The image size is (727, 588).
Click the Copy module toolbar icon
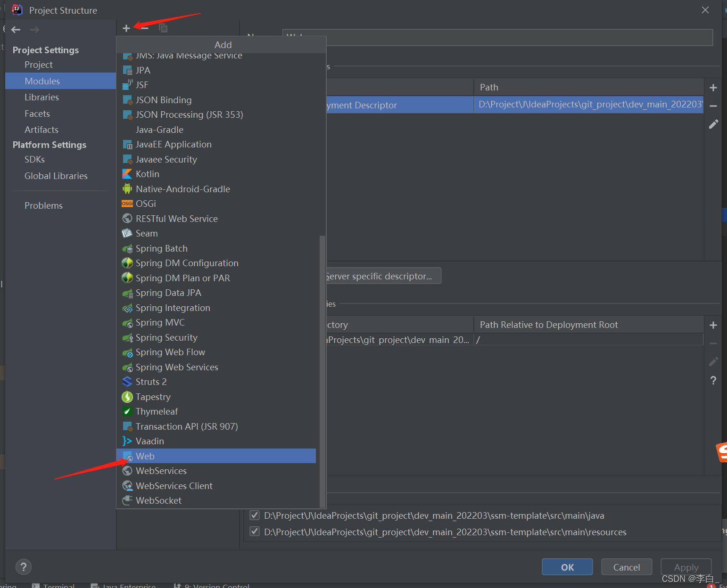pyautogui.click(x=163, y=28)
